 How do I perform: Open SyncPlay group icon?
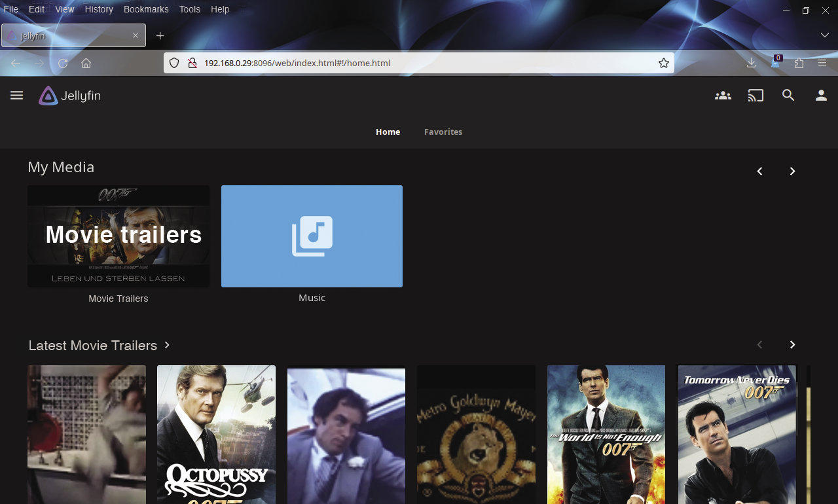pos(723,96)
